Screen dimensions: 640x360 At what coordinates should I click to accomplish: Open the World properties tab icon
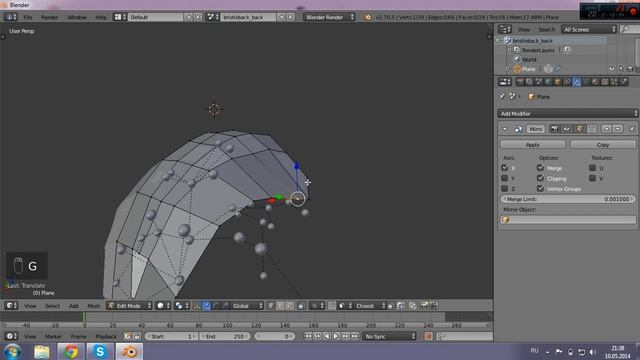(548, 82)
